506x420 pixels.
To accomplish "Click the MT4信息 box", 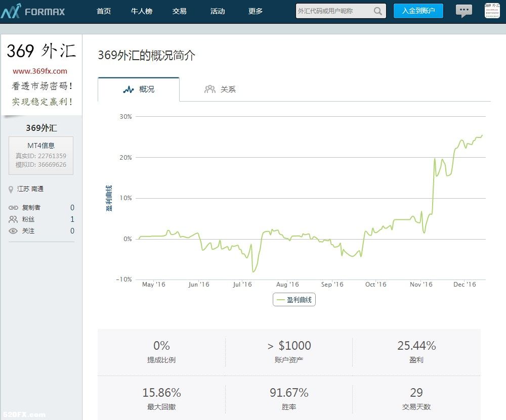I will (x=41, y=156).
